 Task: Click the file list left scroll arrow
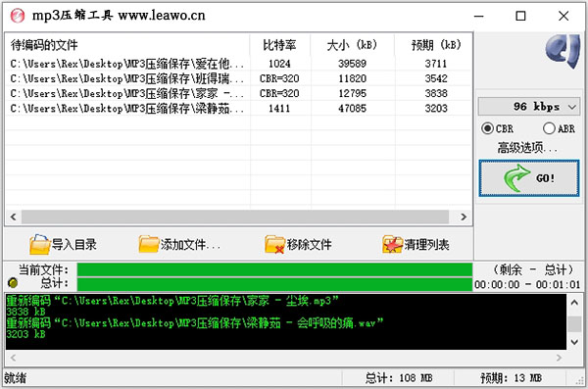(x=14, y=217)
